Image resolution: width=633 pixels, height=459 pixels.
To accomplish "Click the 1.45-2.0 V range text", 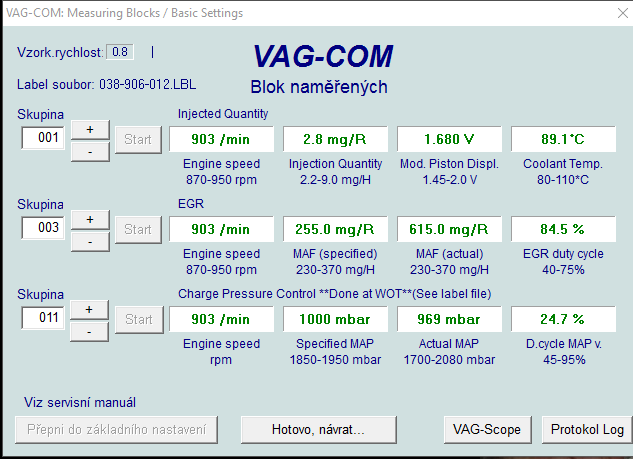I will (x=449, y=180).
